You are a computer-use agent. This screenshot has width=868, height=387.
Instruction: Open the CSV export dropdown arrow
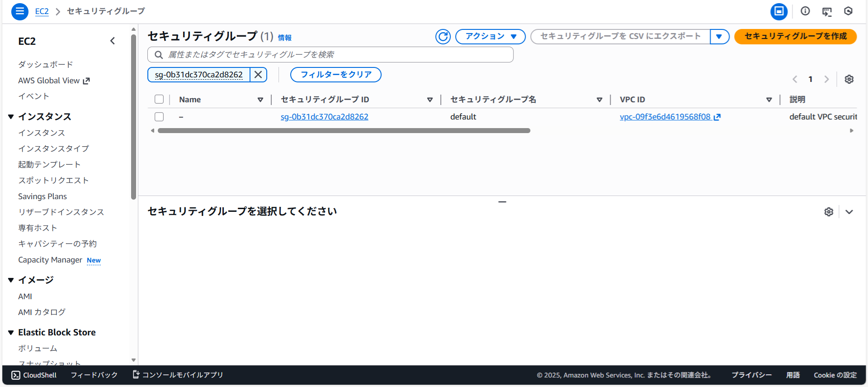[x=719, y=37]
